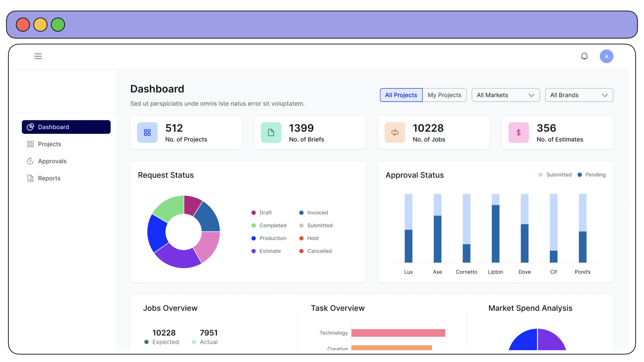Toggle Production in the Request Status legend
Image resolution: width=644 pixels, height=362 pixels.
tap(269, 238)
